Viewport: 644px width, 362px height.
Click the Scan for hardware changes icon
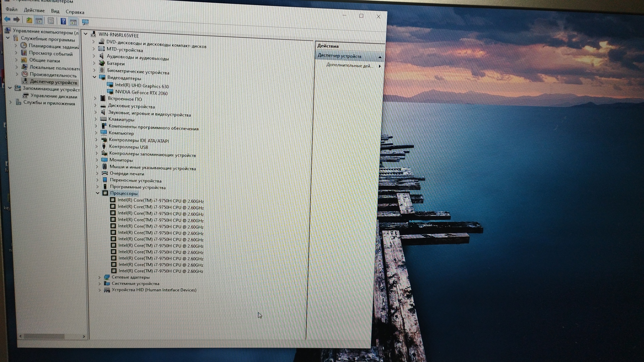[x=85, y=22]
